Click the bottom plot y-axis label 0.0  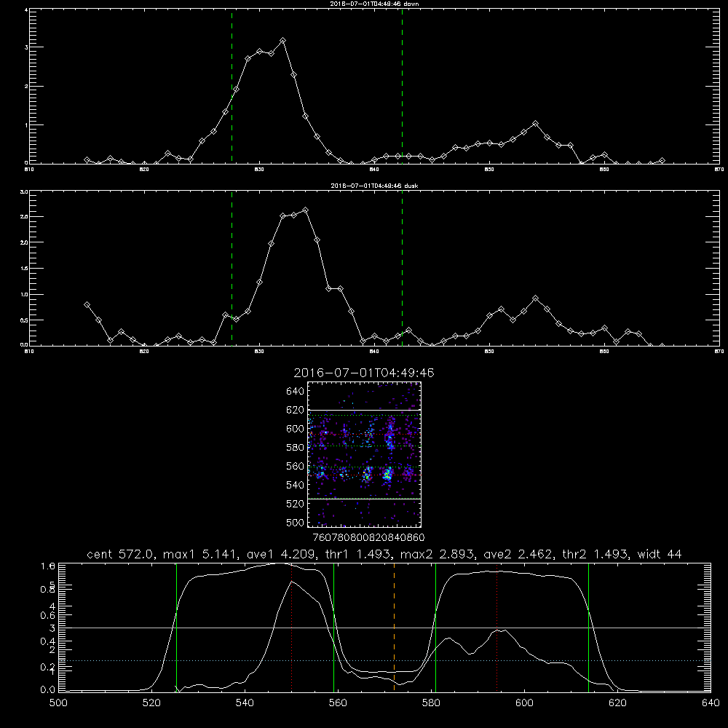(48, 689)
